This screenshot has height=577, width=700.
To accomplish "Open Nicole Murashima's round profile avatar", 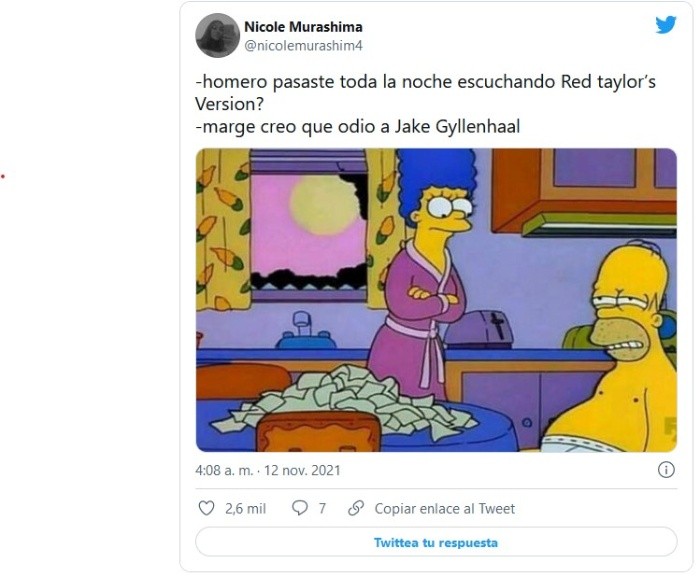I will pyautogui.click(x=217, y=35).
